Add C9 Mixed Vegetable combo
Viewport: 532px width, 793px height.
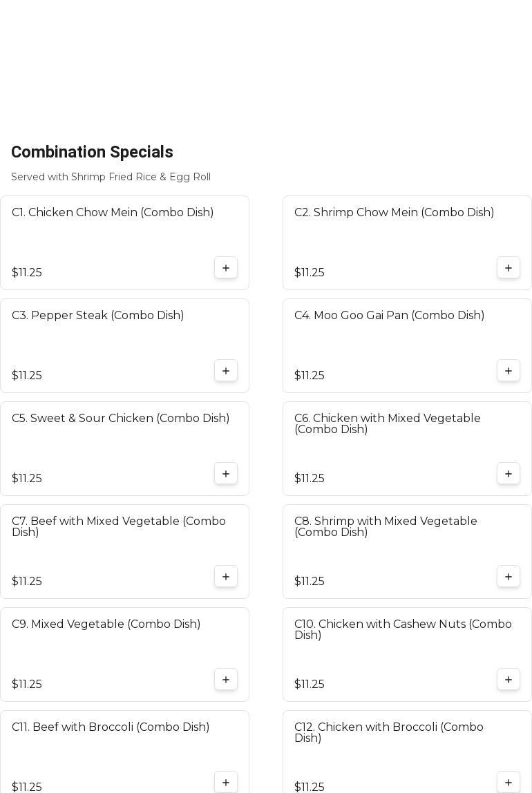(x=226, y=680)
